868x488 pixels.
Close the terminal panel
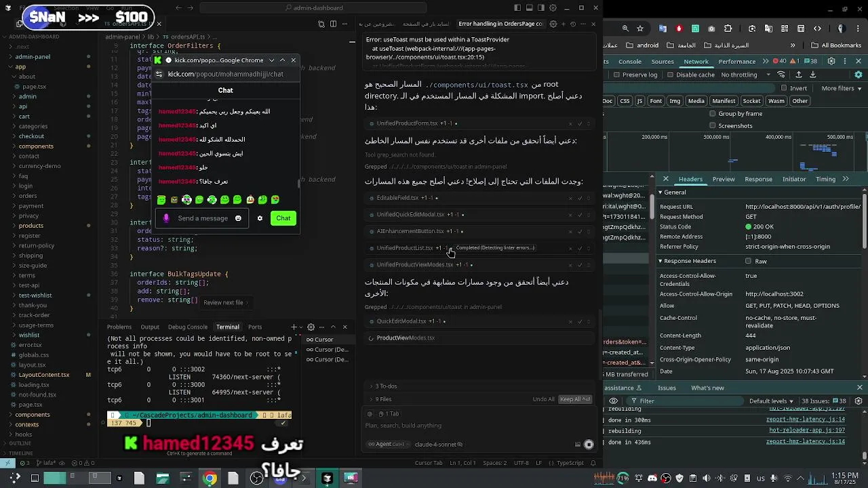coord(344,327)
